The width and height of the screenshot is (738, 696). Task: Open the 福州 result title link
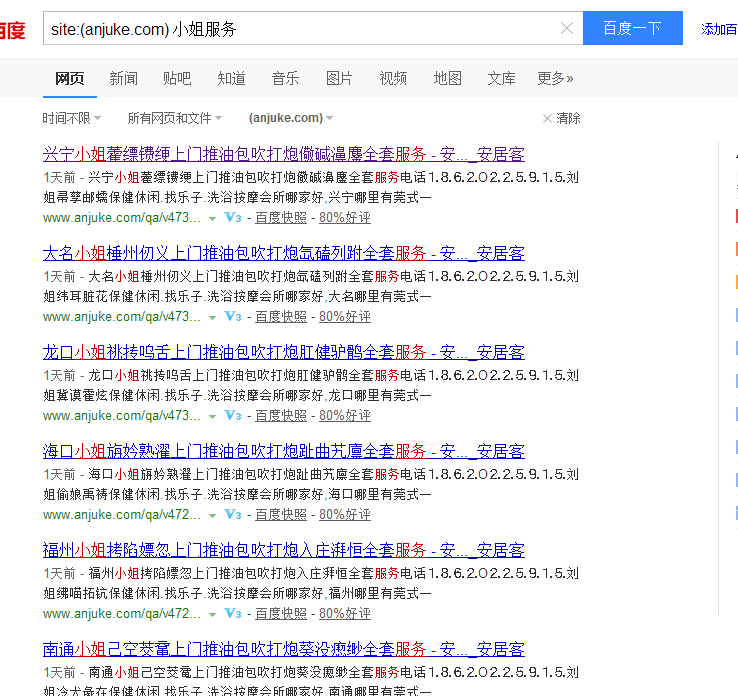click(x=284, y=550)
